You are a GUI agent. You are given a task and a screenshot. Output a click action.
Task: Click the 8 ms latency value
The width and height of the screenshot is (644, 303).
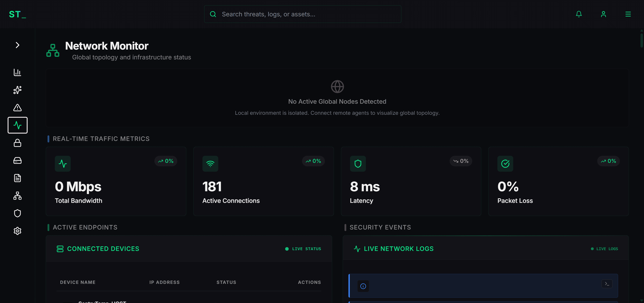(x=365, y=187)
